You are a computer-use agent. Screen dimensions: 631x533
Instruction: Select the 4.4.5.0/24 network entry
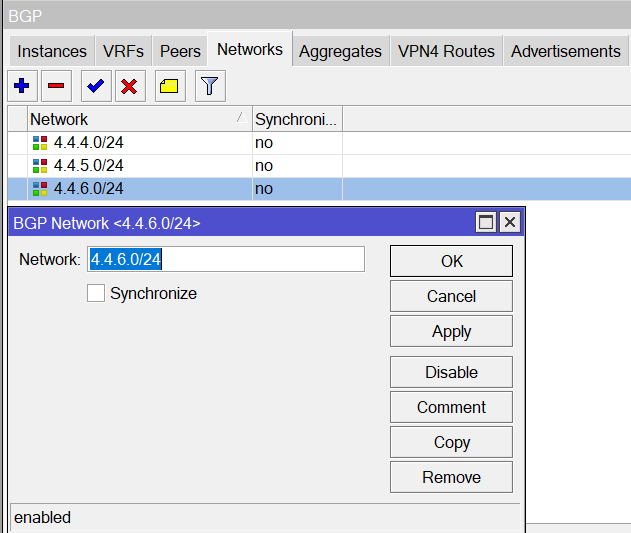tap(88, 165)
